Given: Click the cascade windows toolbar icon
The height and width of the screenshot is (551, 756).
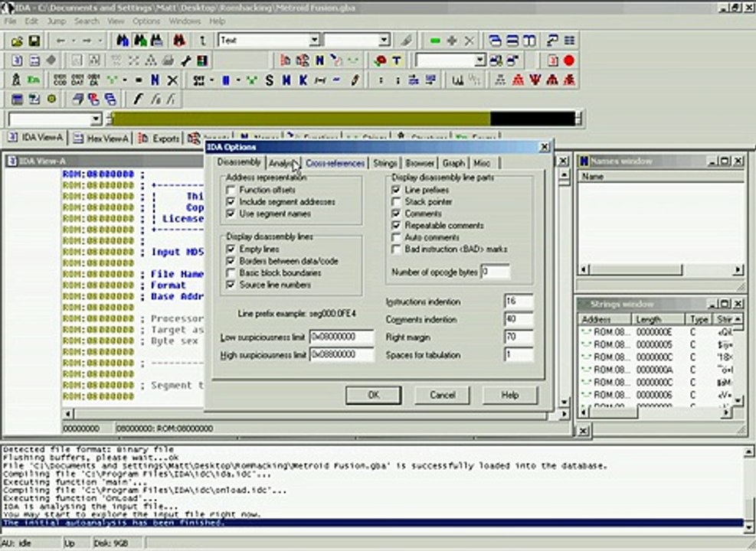Looking at the screenshot, I should [x=495, y=41].
